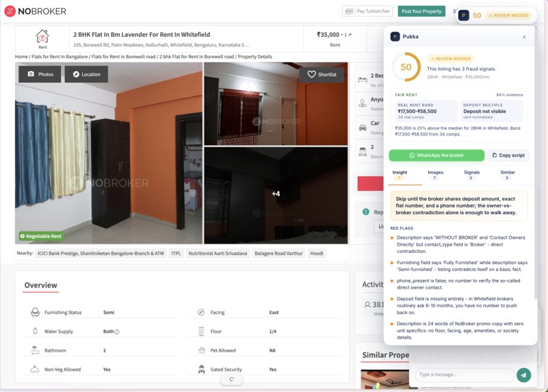Open the NoBroker home logo

coord(35,11)
